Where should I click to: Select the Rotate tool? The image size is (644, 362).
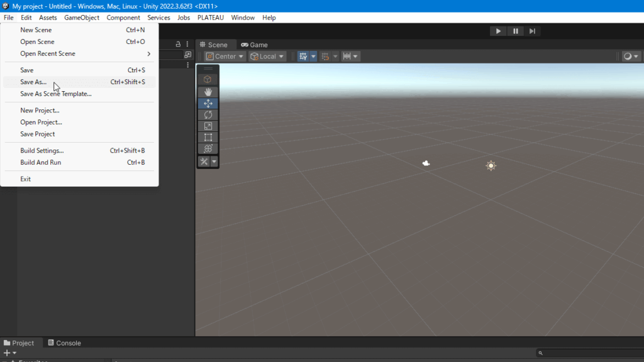pos(208,115)
